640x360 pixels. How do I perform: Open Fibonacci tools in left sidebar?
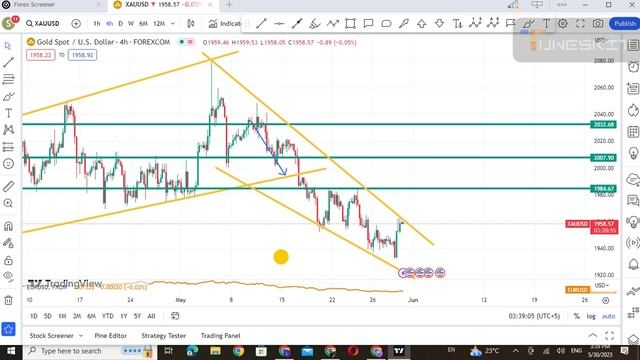8,79
